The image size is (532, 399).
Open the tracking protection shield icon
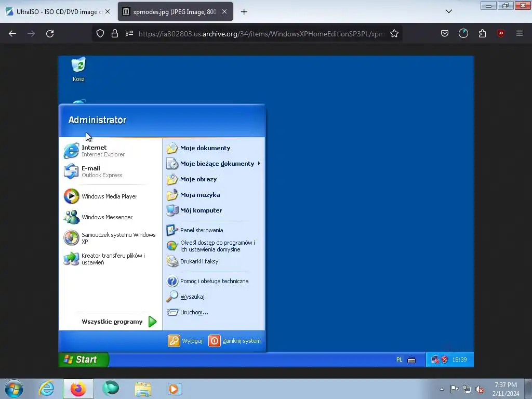pos(100,34)
